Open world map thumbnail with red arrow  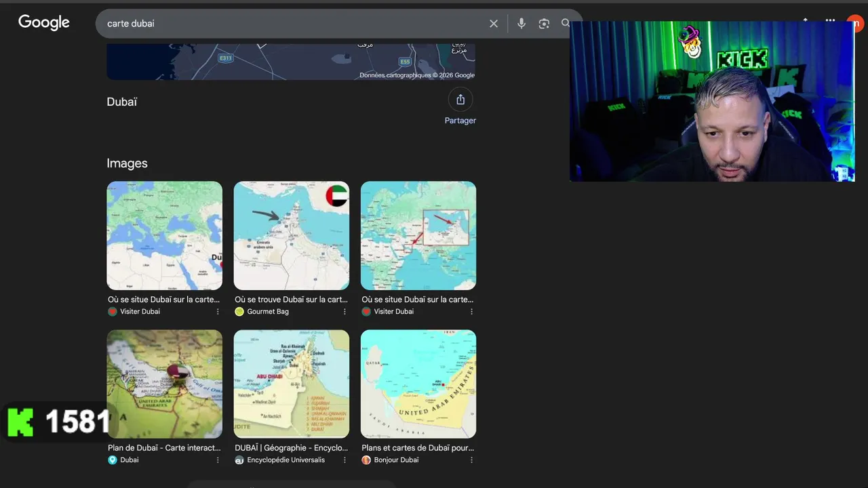point(418,235)
